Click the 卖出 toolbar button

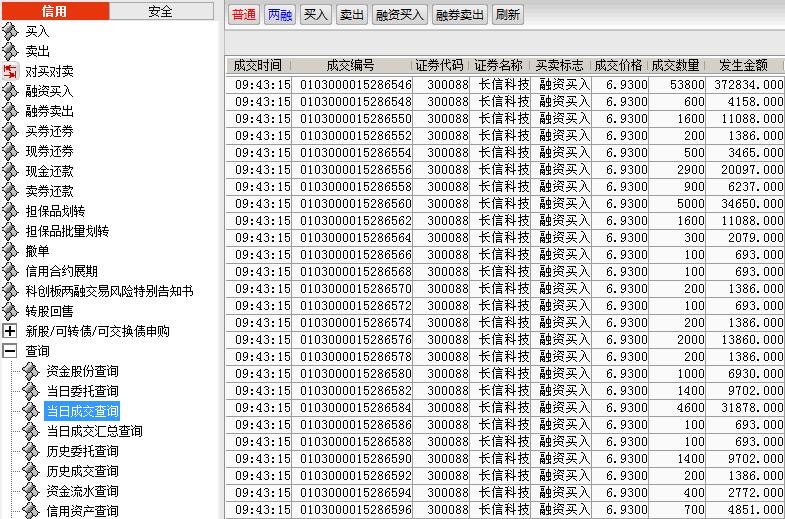coord(351,15)
